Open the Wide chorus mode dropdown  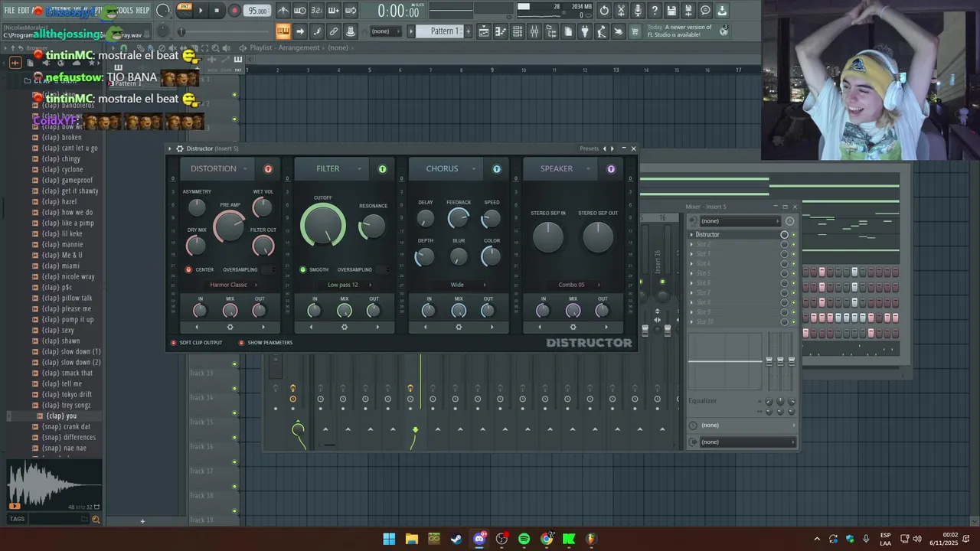click(460, 285)
